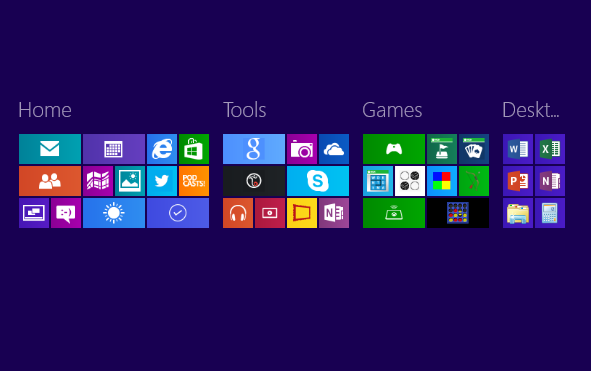This screenshot has width=591, height=371.
Task: Open the overlapping screens tile in Home
Action: coord(34,213)
